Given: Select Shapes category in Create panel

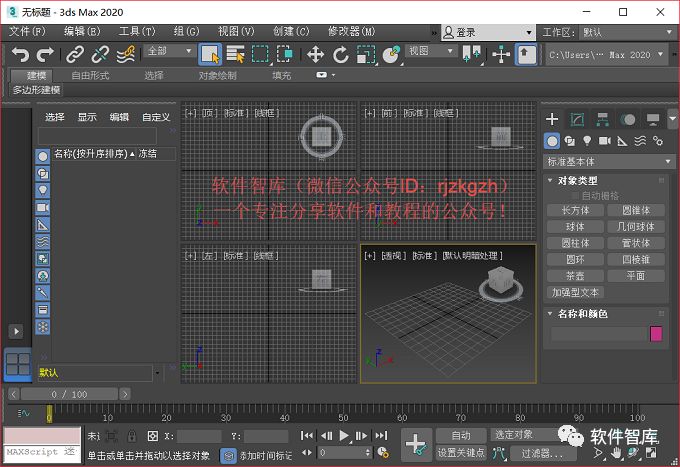Looking at the screenshot, I should [569, 141].
